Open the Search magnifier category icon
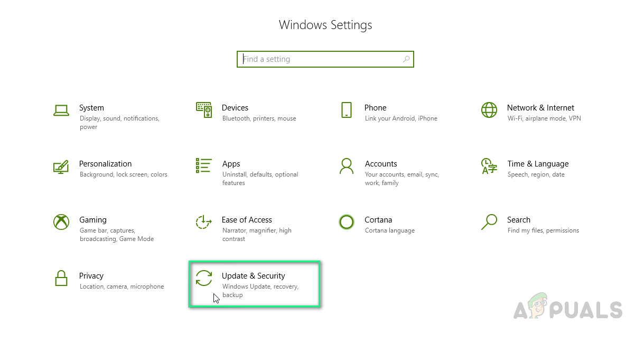Image resolution: width=644 pixels, height=342 pixels. coord(489,222)
